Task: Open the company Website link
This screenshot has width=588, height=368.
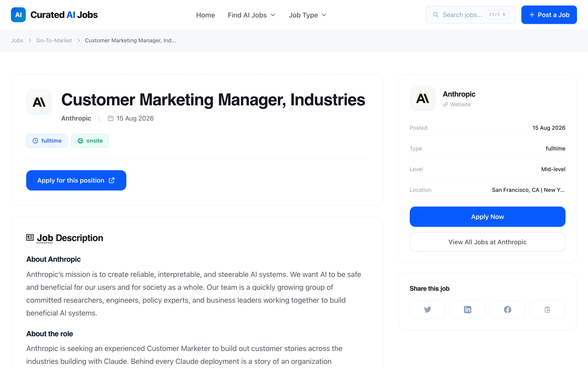Action: [457, 104]
